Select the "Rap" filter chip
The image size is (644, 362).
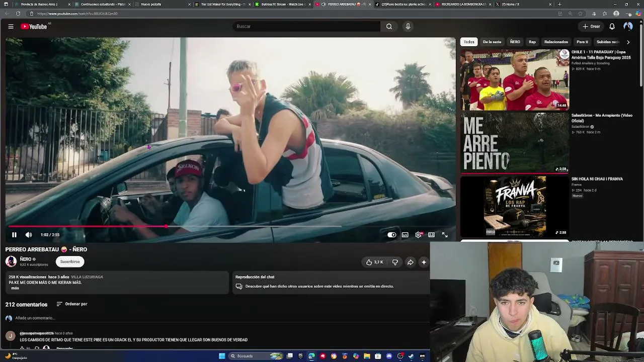pyautogui.click(x=532, y=42)
